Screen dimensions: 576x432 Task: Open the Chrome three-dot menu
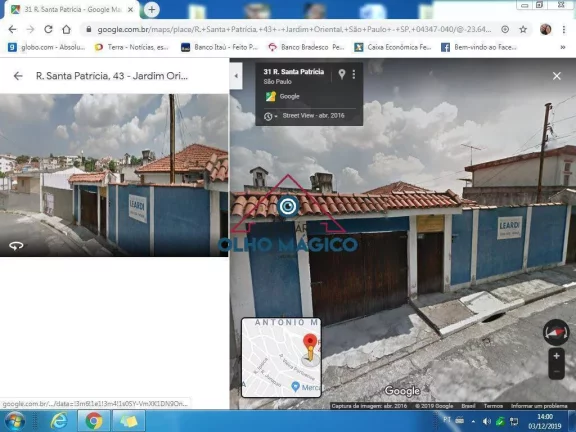point(564,29)
